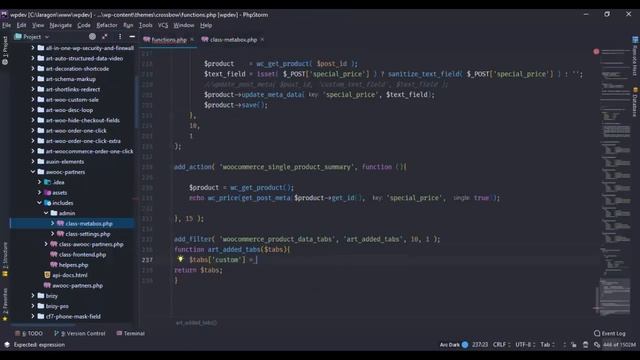Open the Event Log
The image size is (640, 360).
609,333
